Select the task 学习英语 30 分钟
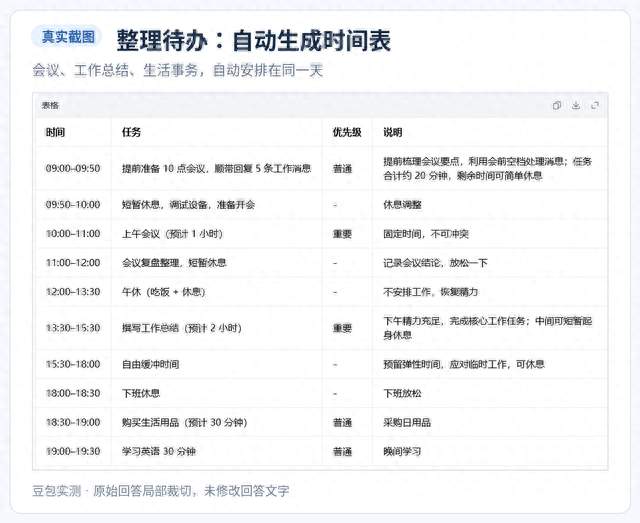Viewport: 640px width, 523px height. point(159,451)
